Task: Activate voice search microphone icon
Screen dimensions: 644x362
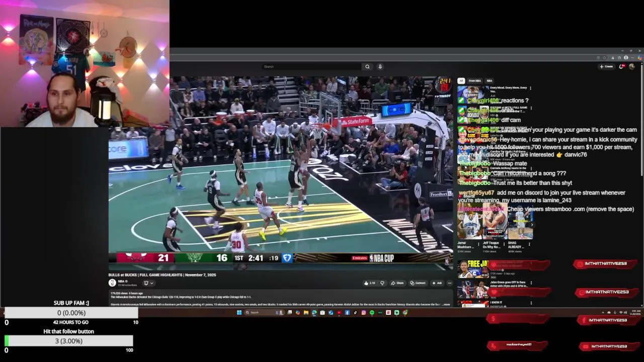Action: (x=380, y=66)
